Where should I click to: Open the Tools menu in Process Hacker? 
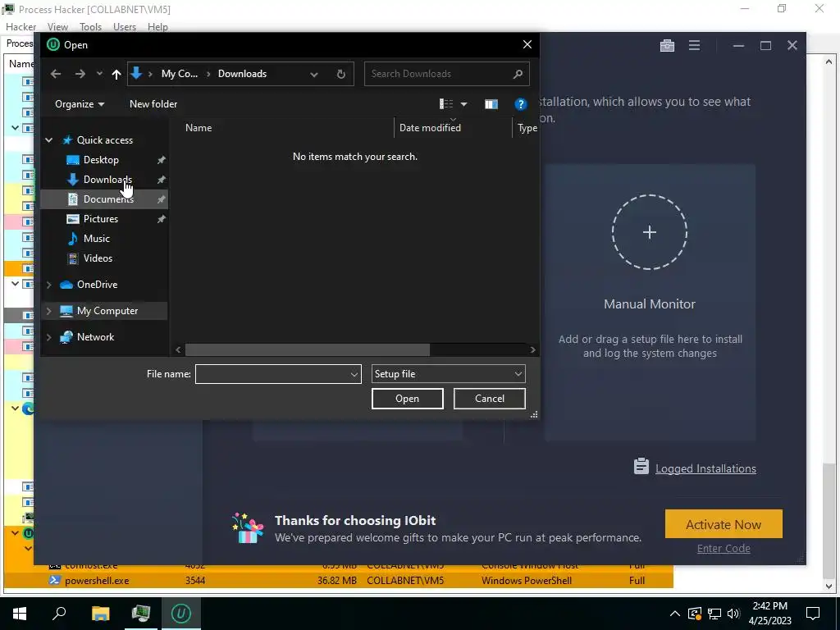click(x=90, y=27)
